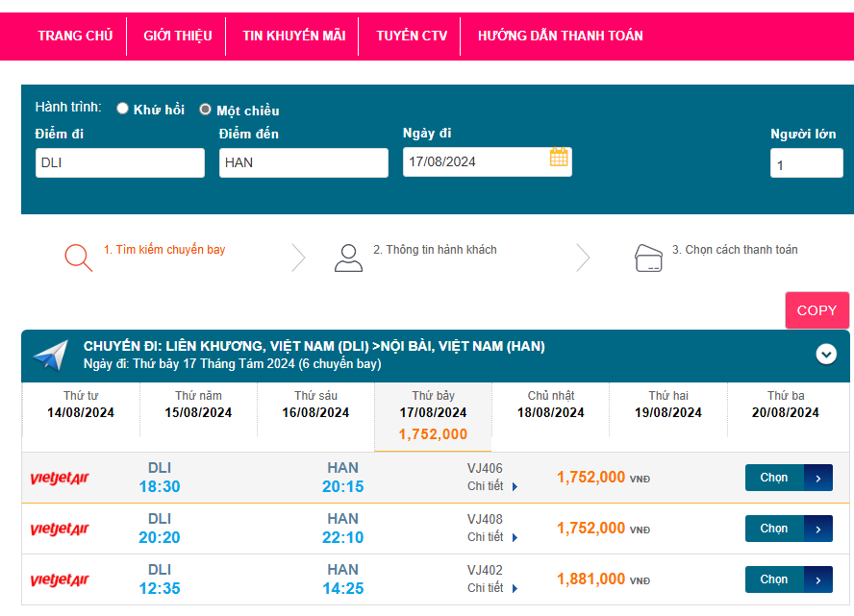Click VietJet Air logo for flight VJ402
The width and height of the screenshot is (854, 616).
60,580
